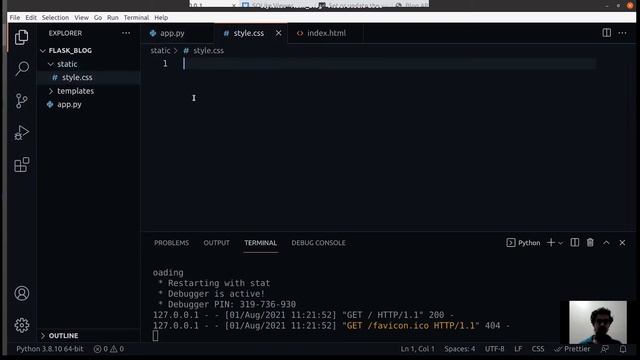Screen dimensions: 640x360
Task: Select Python 3.8.10 64-bit interpreter status
Action: pyautogui.click(x=50, y=349)
